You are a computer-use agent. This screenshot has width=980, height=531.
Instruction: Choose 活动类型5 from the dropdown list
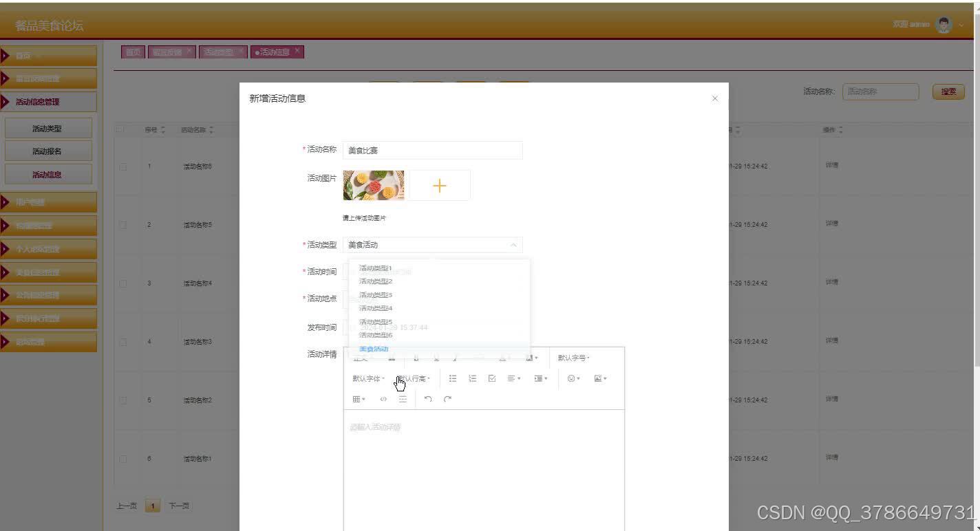(x=439, y=322)
